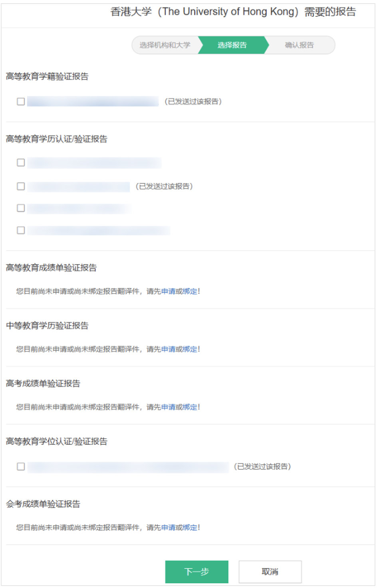Screen dimensions: 377x588
Task: Follow 绑定 link under 高考成绩单验证报告
Action: 190,407
